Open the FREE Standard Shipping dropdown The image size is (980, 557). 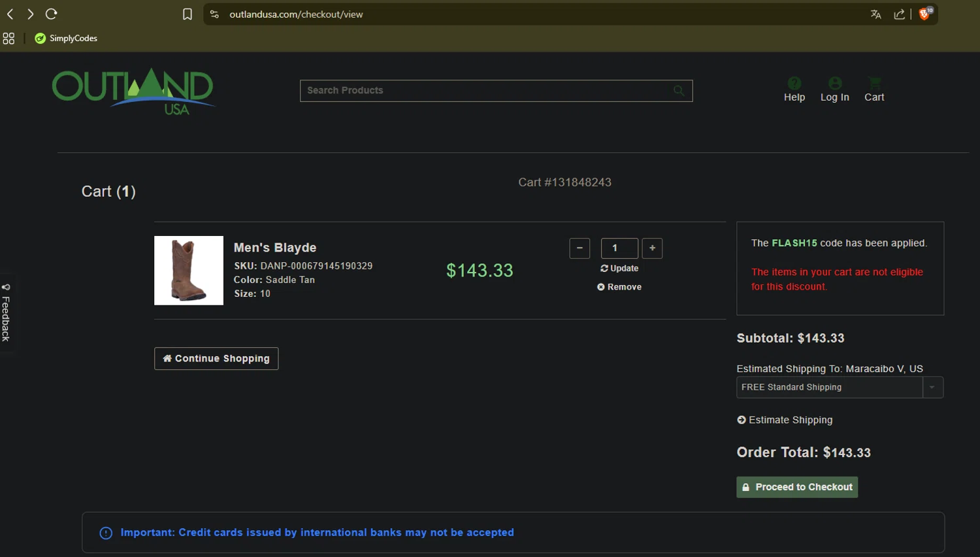pyautogui.click(x=840, y=387)
